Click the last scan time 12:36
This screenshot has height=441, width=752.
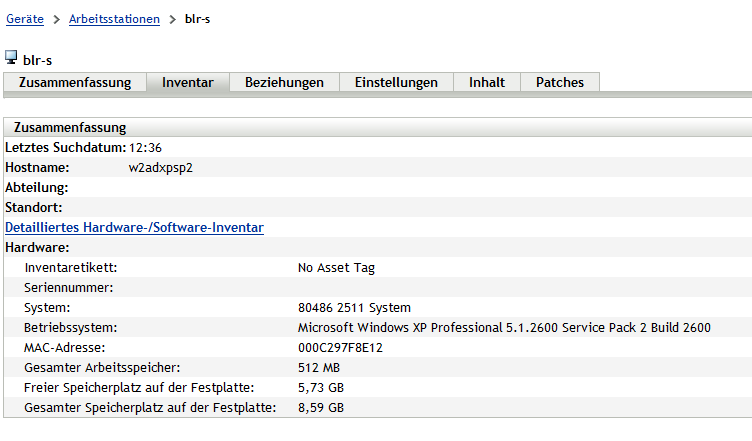pos(145,147)
